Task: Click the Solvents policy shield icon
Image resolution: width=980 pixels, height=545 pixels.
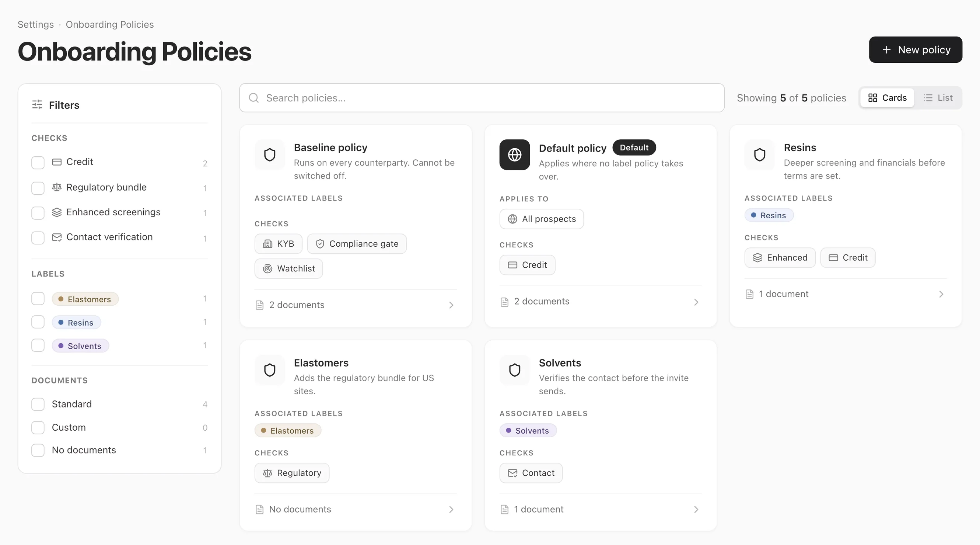Action: [x=514, y=370]
